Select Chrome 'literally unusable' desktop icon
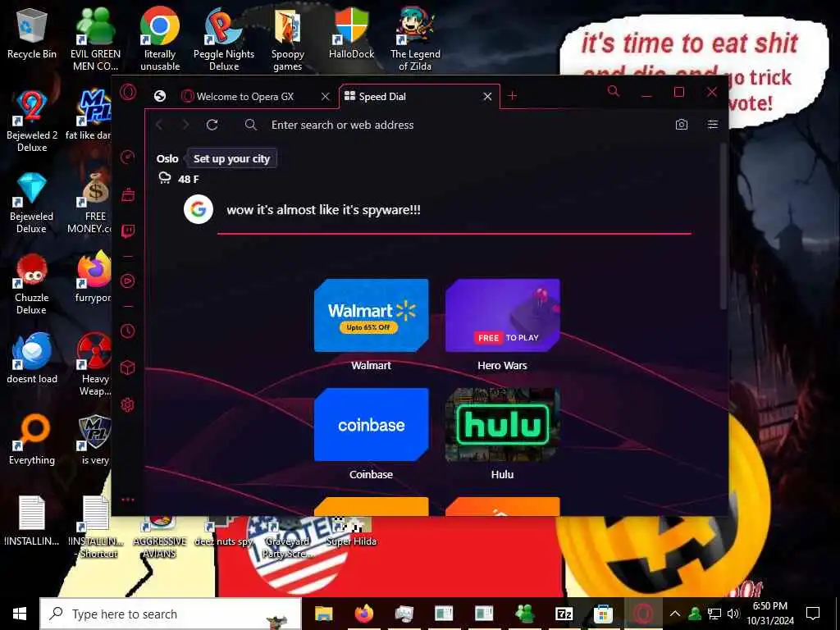Image resolution: width=840 pixels, height=630 pixels. tap(160, 39)
